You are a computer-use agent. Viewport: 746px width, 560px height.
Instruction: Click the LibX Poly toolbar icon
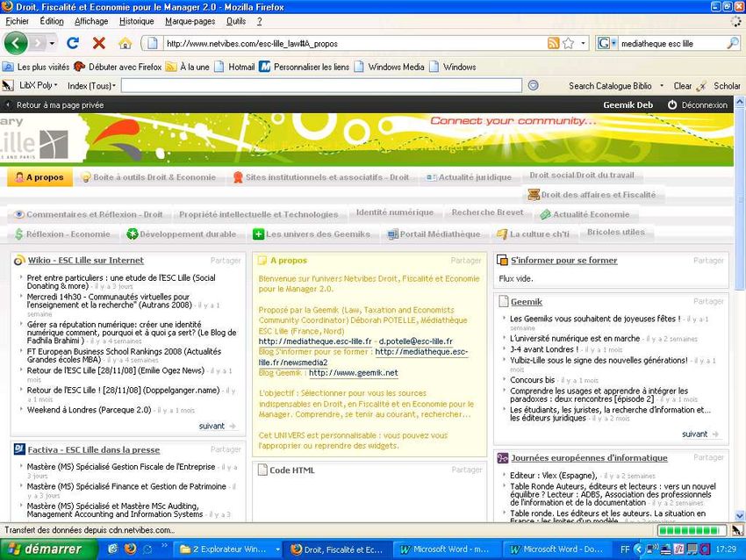[8, 86]
